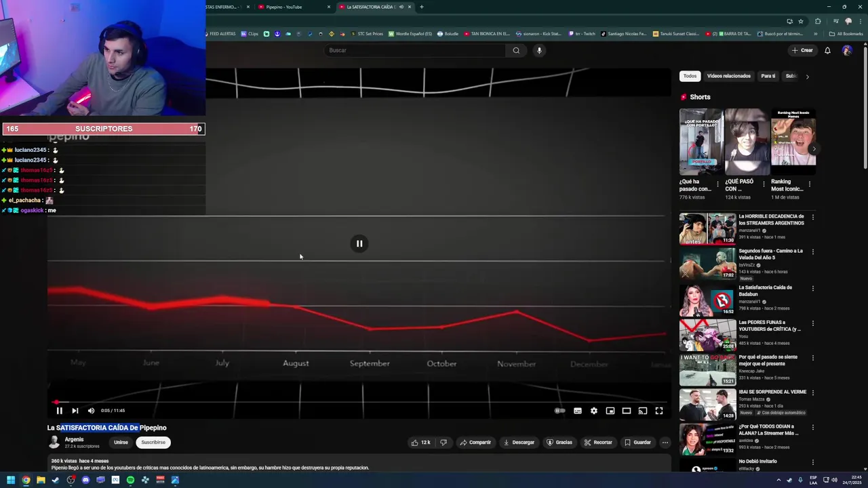Open 'Por qué el pasado se siente mejor' thumbnail

pyautogui.click(x=707, y=369)
